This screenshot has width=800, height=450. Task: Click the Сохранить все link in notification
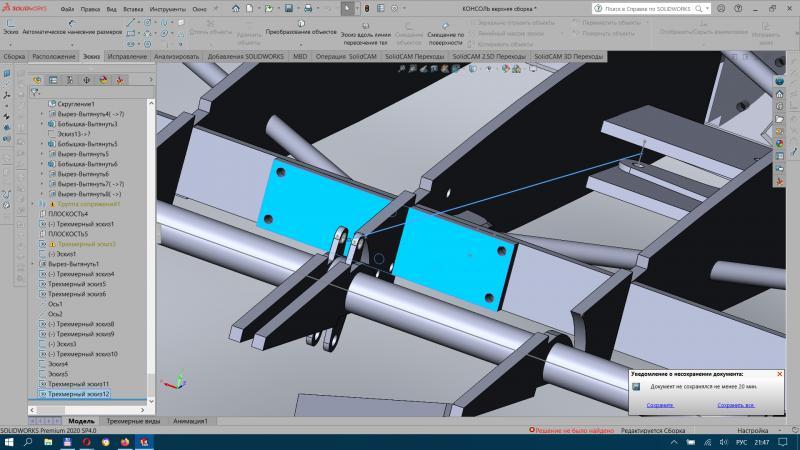[735, 405]
